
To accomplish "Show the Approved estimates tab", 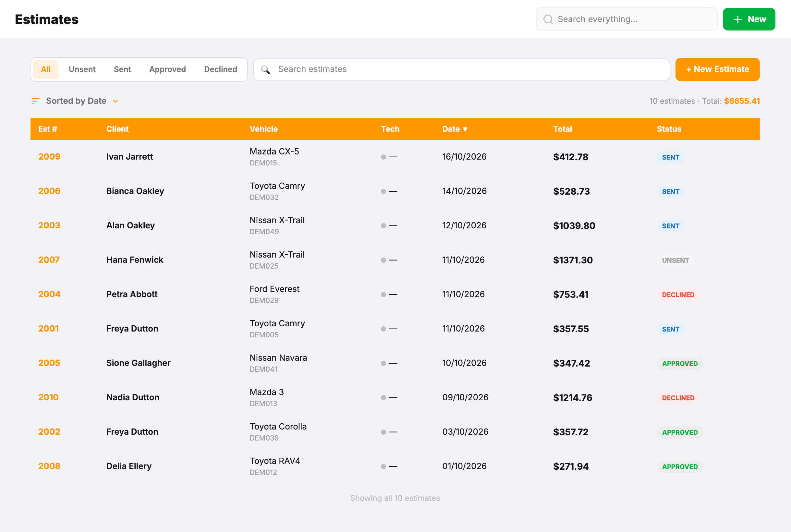I will click(168, 69).
